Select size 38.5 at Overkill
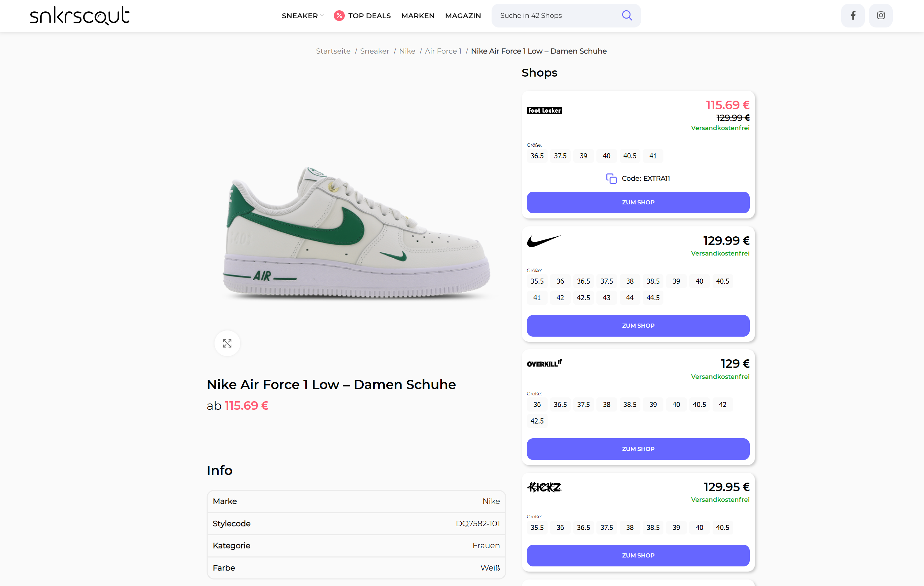The image size is (924, 586). point(630,405)
